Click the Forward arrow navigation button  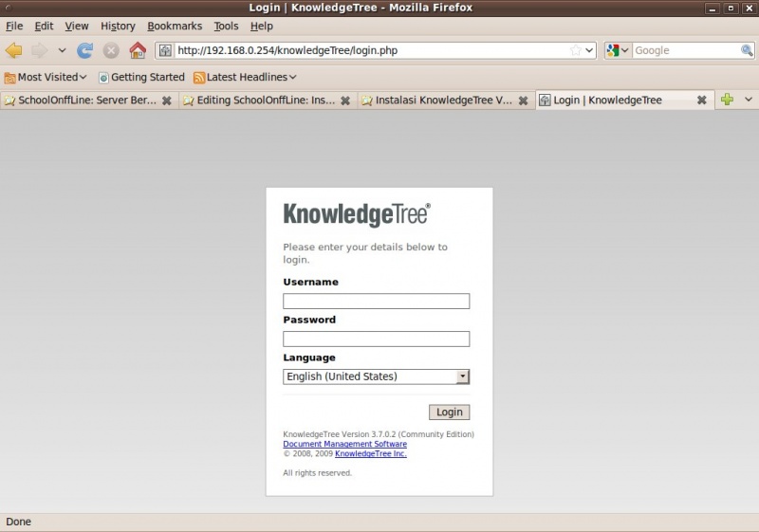click(39, 50)
